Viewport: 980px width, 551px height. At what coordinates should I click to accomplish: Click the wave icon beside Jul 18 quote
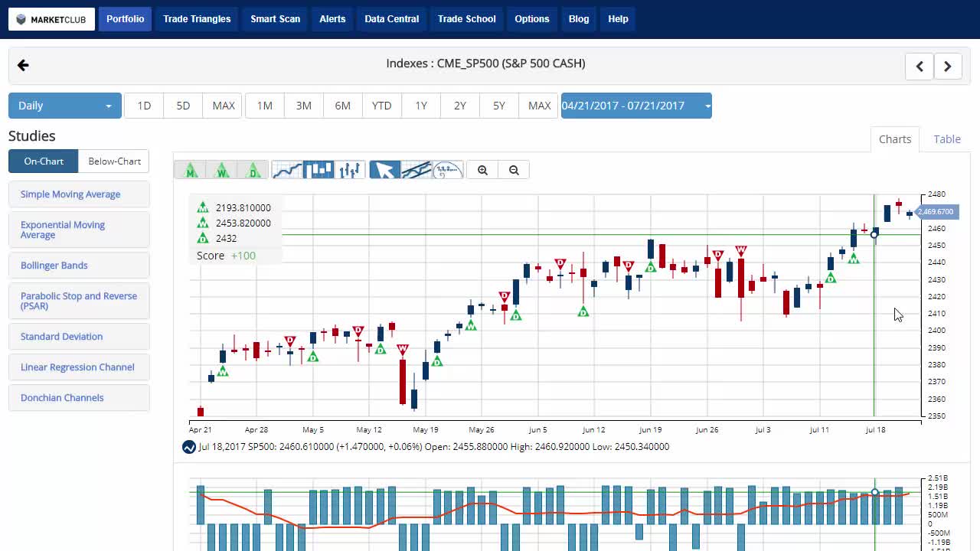(189, 447)
